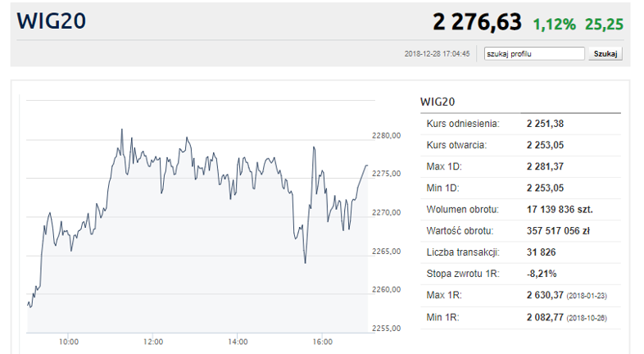The width and height of the screenshot is (644, 354).
Task: Click the Wolumen obrotu row
Action: pos(520,210)
